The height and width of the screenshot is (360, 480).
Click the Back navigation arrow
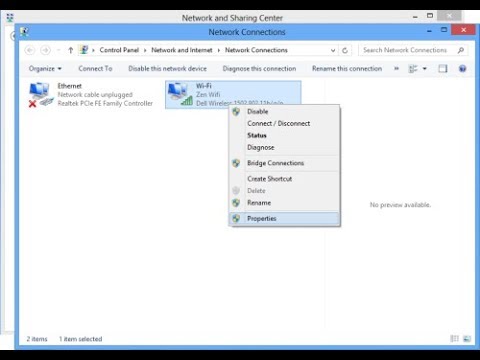pos(30,50)
